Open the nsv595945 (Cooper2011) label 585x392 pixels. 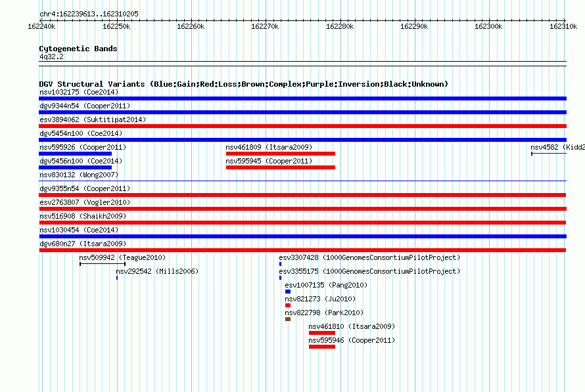(x=269, y=161)
